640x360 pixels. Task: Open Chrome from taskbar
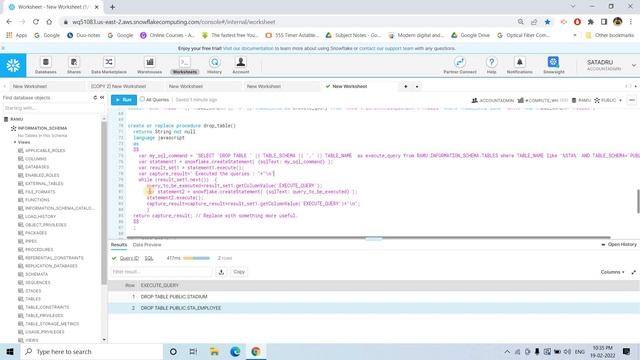point(256,351)
